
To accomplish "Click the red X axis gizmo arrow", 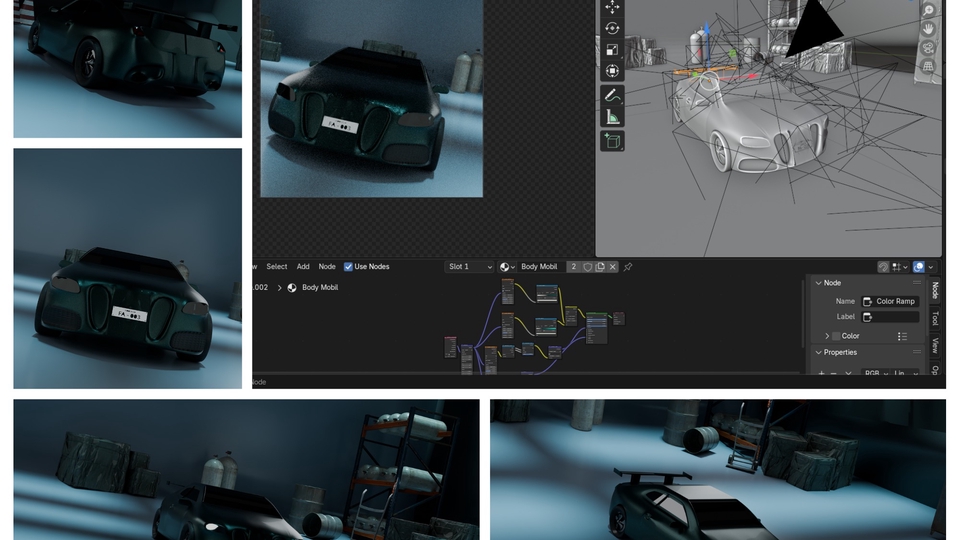I will [752, 76].
